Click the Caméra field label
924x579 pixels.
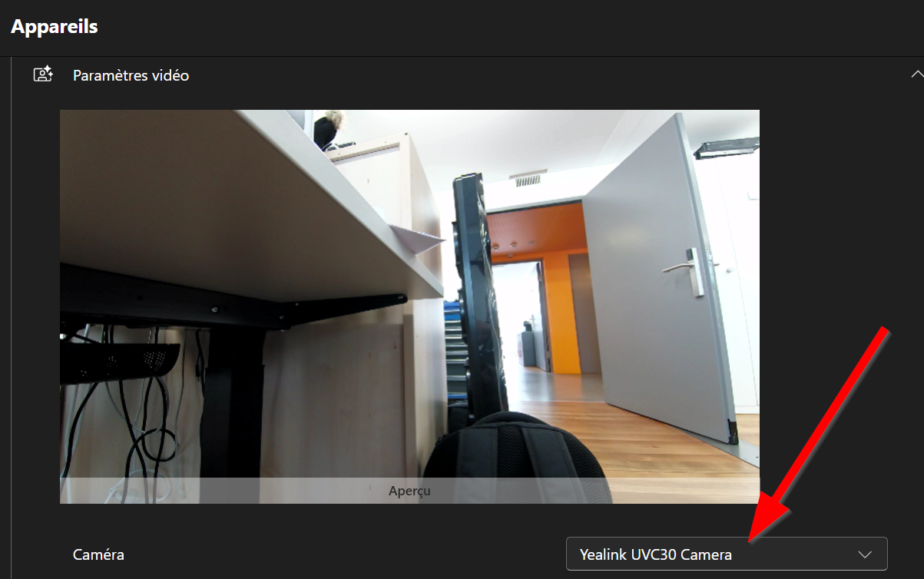98,554
